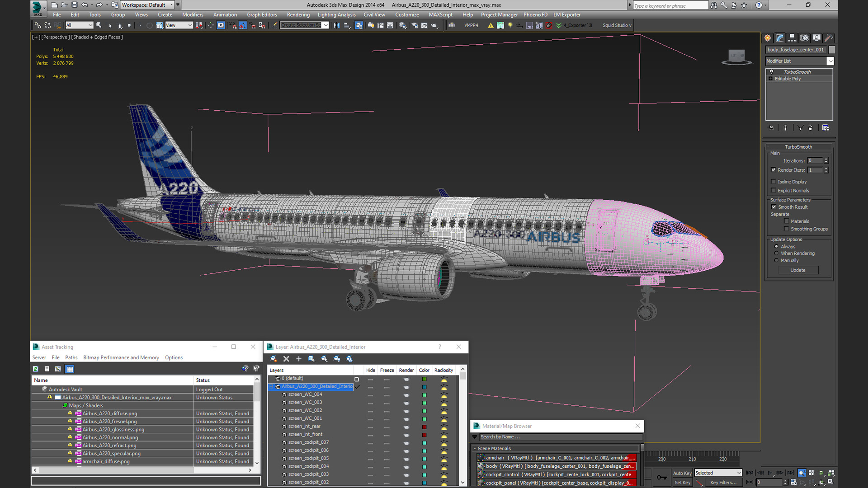This screenshot has height=488, width=868.
Task: Toggle the Render Iters checkbox
Action: [x=774, y=170]
